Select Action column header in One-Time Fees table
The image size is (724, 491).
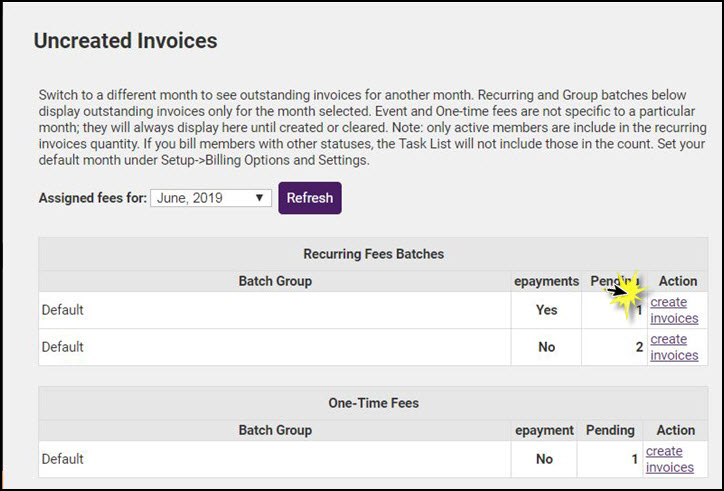coord(675,430)
